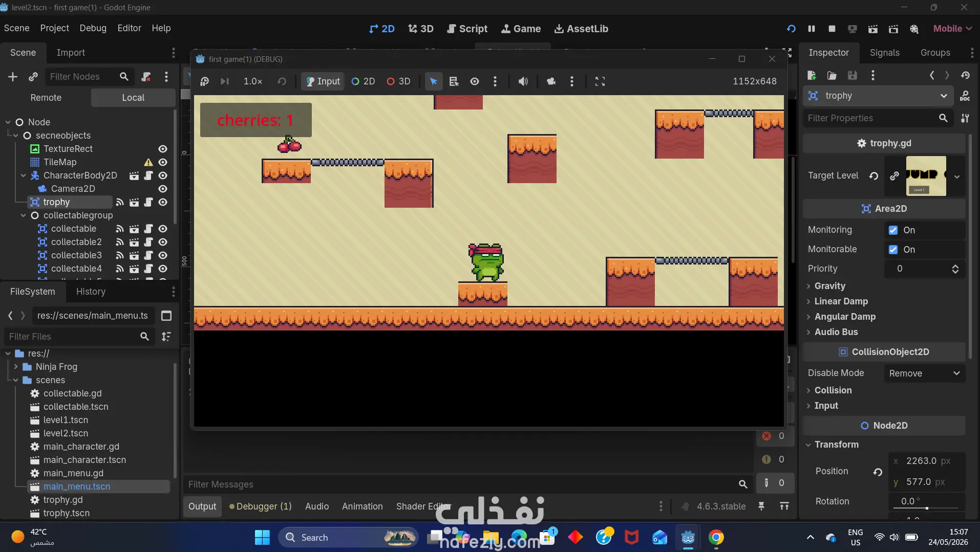Advance to next frame in game window

[224, 81]
